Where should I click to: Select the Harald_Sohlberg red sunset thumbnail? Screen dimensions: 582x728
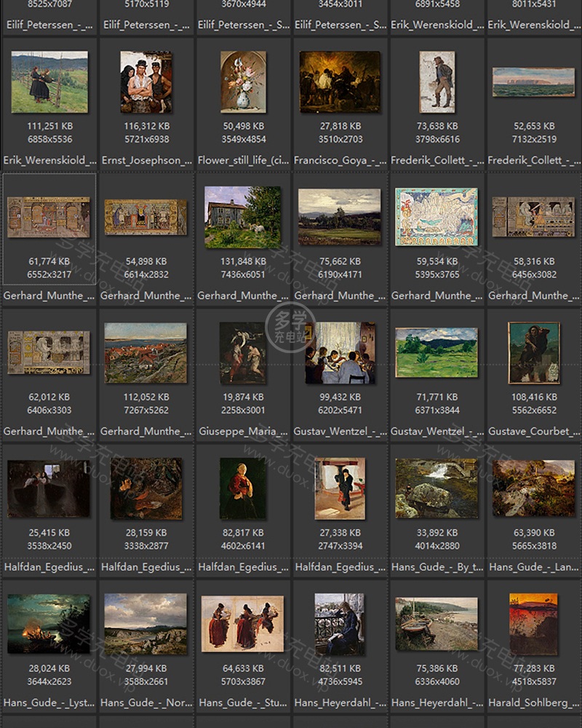[x=533, y=624]
